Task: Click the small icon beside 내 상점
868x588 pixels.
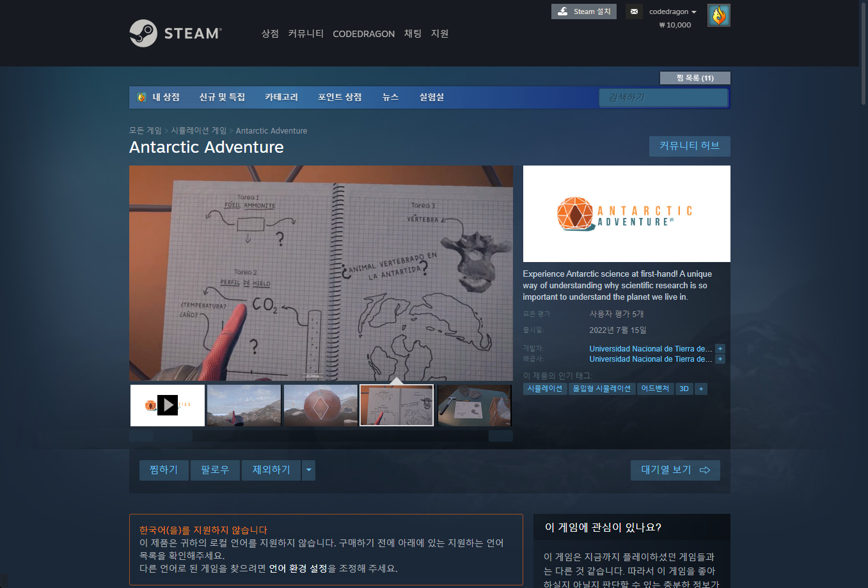Action: coord(141,97)
